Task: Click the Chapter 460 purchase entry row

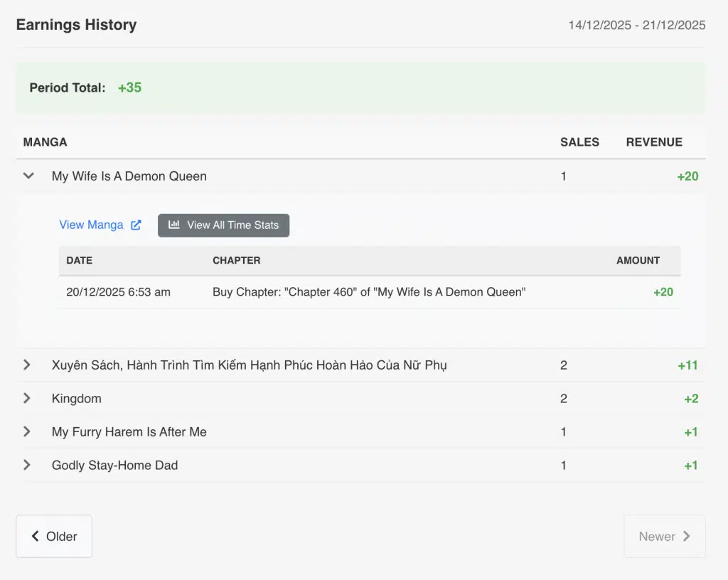Action: pyautogui.click(x=368, y=292)
